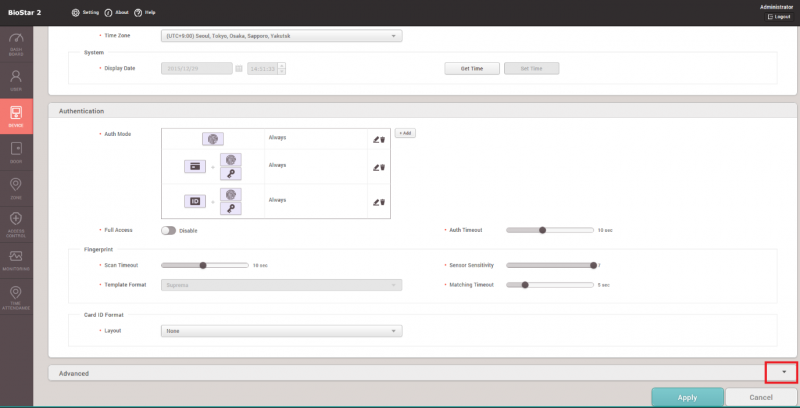
Task: Open the Door sidebar section
Action: pyautogui.click(x=16, y=152)
